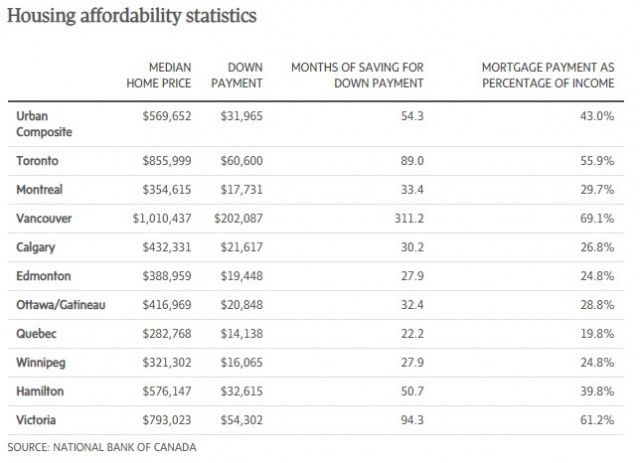Screen dimensions: 640x463
Task: Click Mortgage Payment as Percentage of Income header
Action: (547, 75)
